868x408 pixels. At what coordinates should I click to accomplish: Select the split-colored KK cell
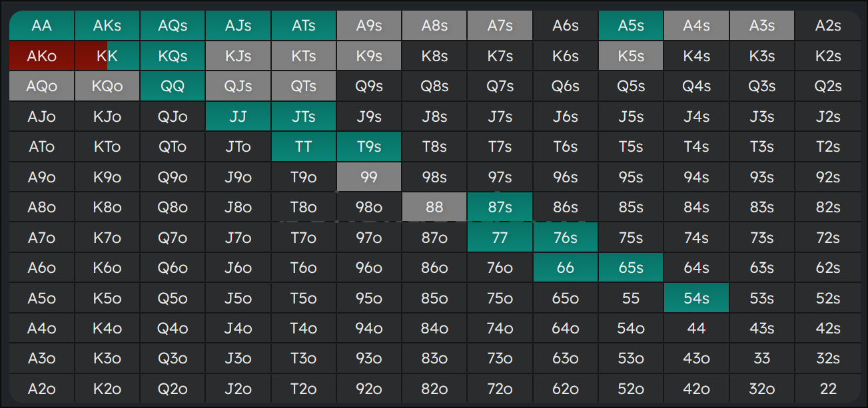(107, 57)
